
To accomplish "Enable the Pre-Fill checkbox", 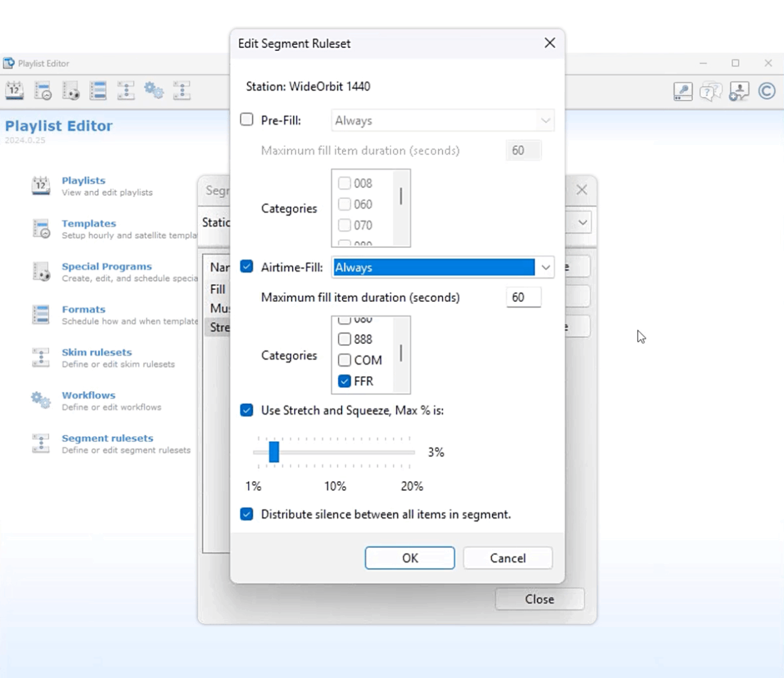I will pyautogui.click(x=247, y=120).
